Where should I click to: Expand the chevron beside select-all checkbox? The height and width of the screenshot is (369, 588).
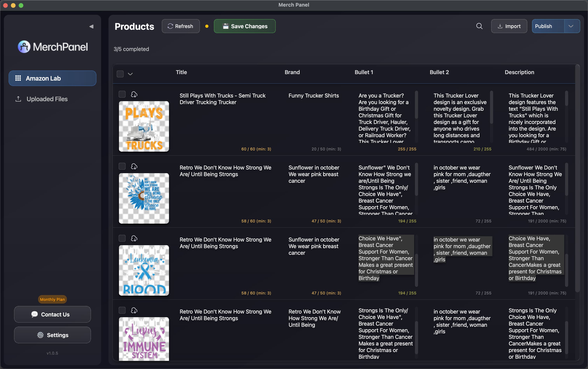coord(130,74)
